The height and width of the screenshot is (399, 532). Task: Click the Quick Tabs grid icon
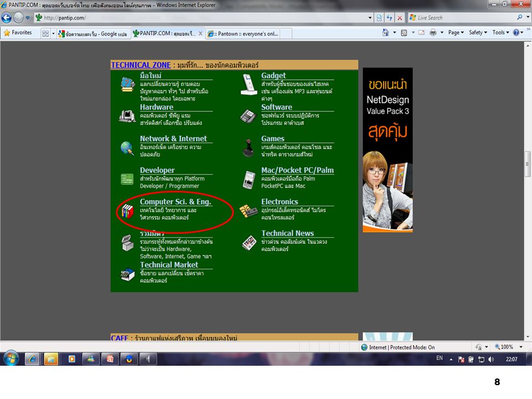coord(45,33)
